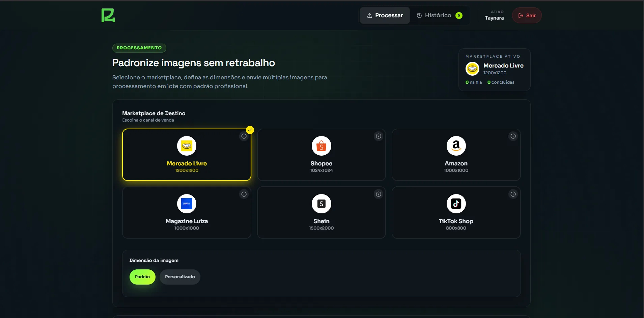Click the '0 na fila' counter
Image resolution: width=644 pixels, height=318 pixels.
pos(474,82)
